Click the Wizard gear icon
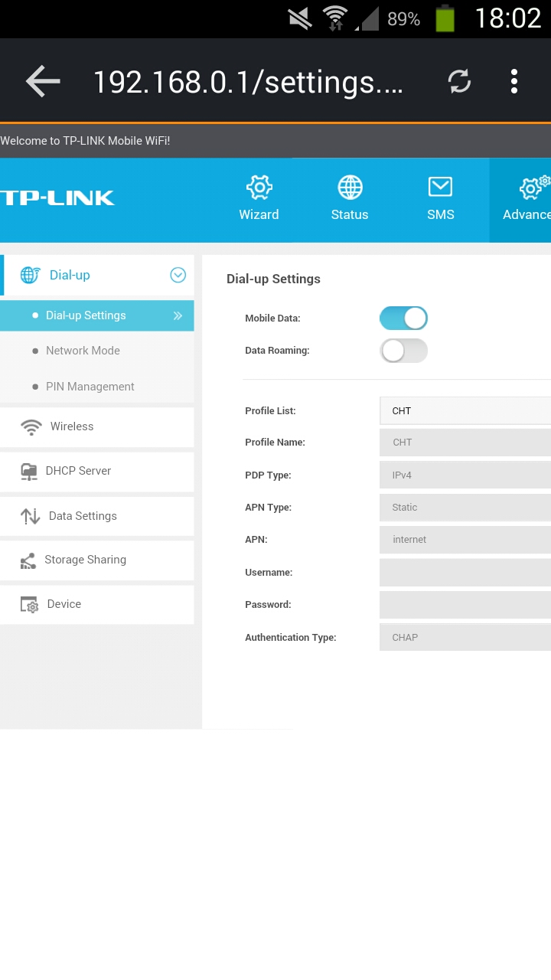The width and height of the screenshot is (551, 980). pyautogui.click(x=259, y=187)
